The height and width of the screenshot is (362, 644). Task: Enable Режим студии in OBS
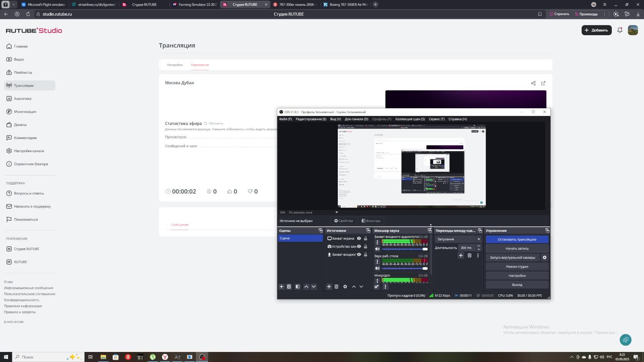517,266
